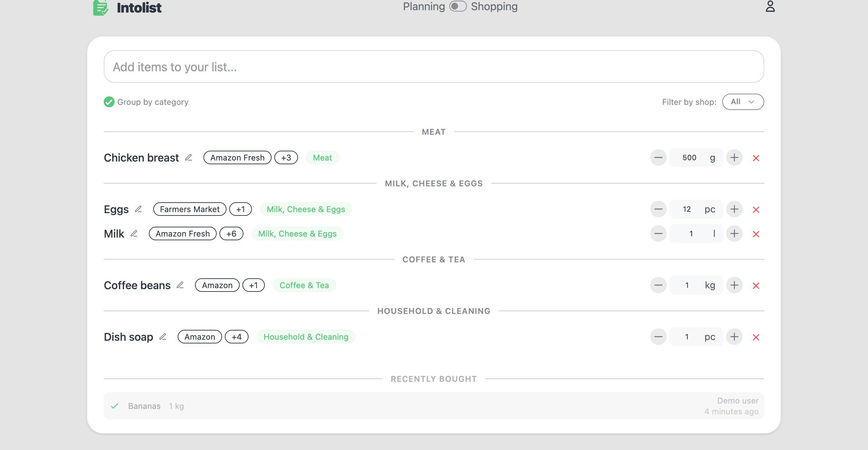Click the Milk row's Milk, Cheese & Eggs tag

pyautogui.click(x=297, y=233)
